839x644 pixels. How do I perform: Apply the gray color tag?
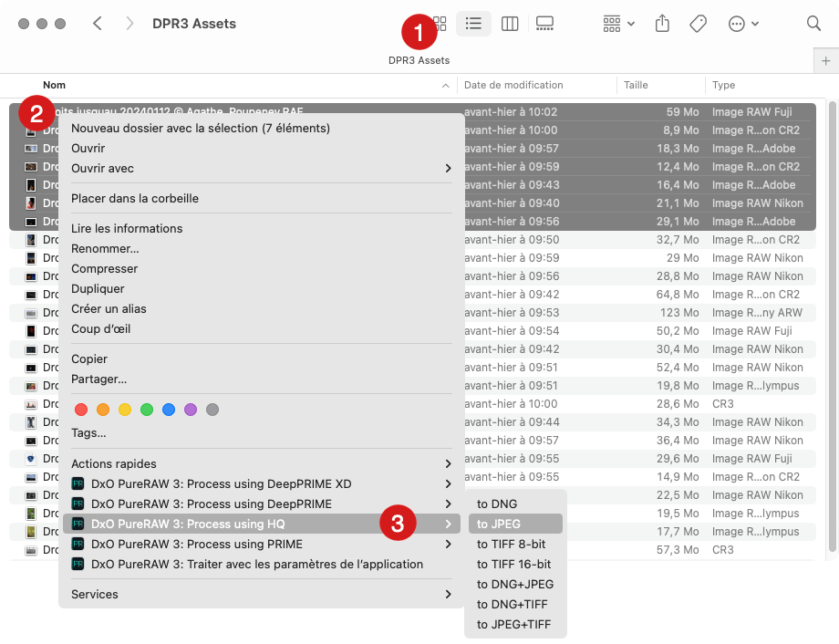[212, 410]
